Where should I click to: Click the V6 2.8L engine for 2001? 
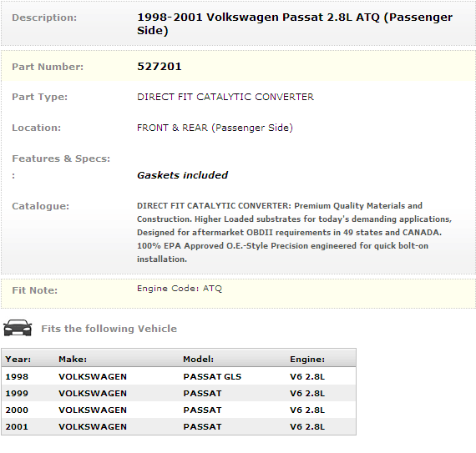coord(307,426)
